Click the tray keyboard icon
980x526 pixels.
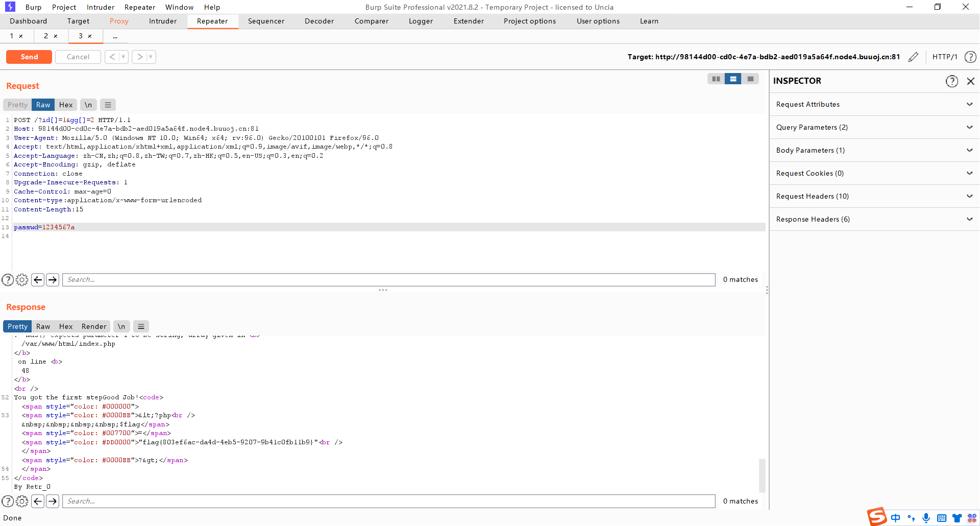(942, 518)
